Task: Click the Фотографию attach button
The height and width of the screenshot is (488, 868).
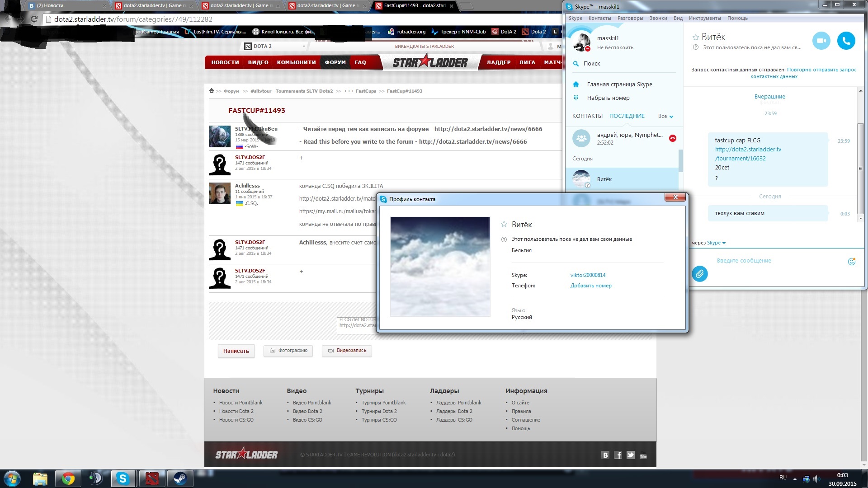Action: pos(288,351)
